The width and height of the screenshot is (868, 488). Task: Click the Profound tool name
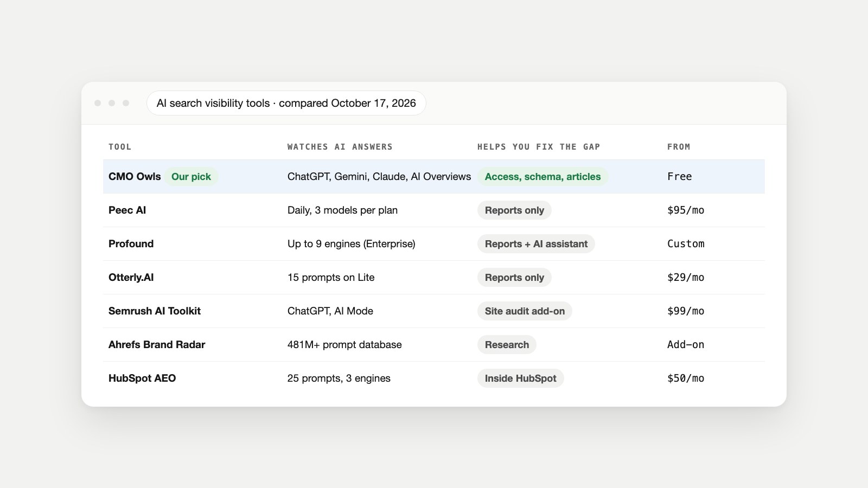(131, 244)
